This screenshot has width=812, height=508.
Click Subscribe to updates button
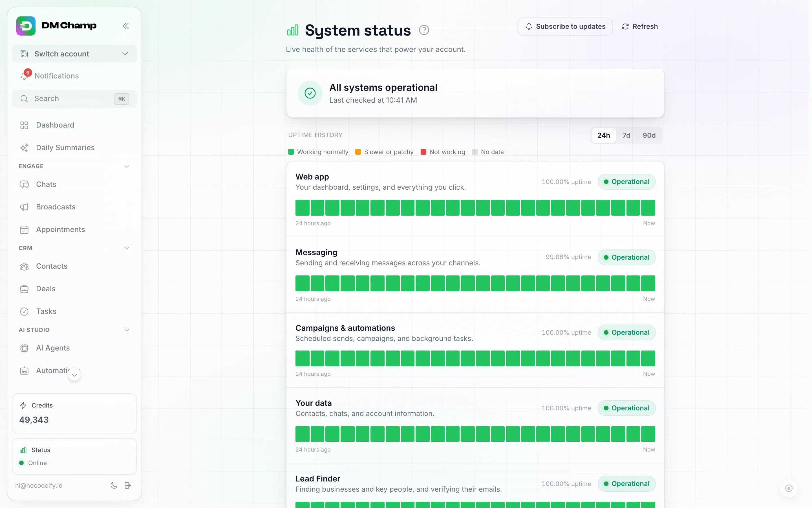[x=565, y=27]
